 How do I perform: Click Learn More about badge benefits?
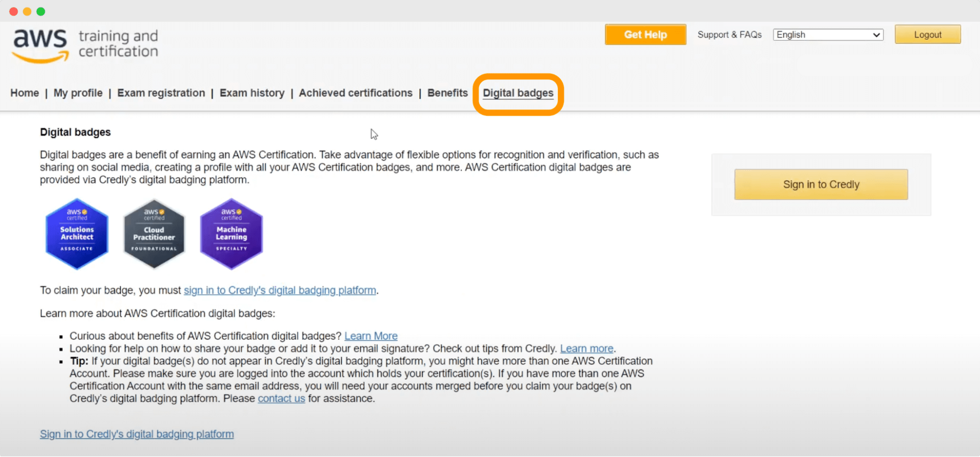[371, 336]
